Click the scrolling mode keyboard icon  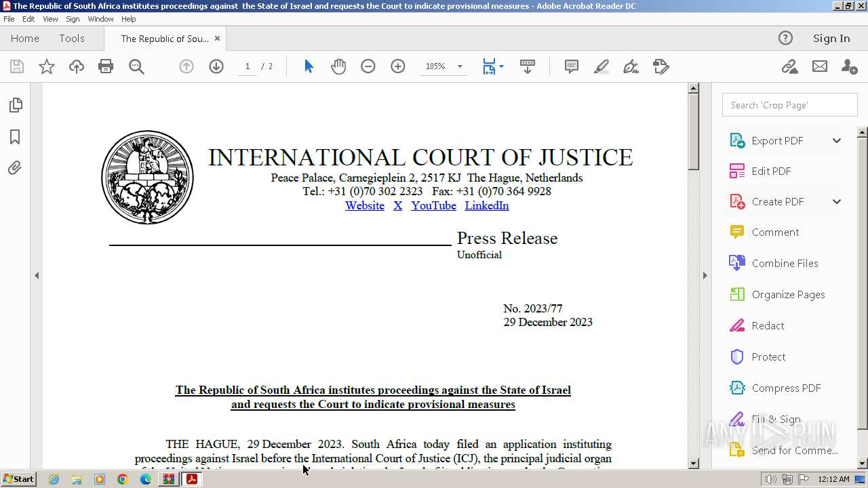point(528,66)
